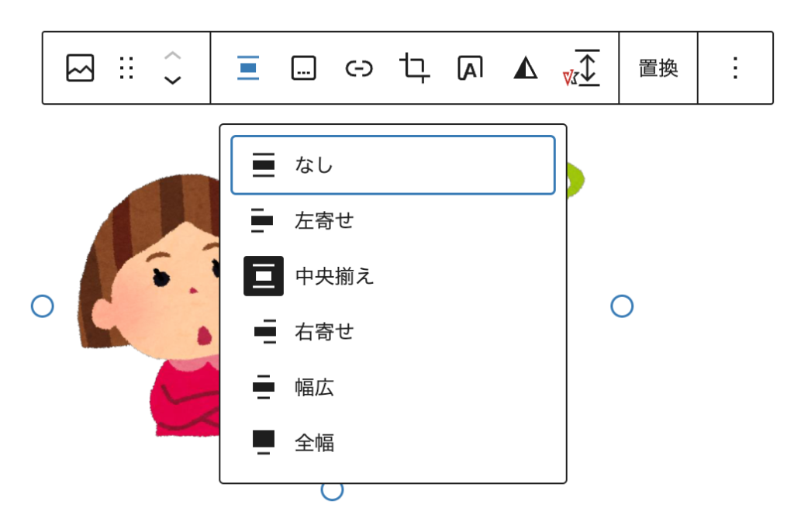This screenshot has width=794, height=532.
Task: Select the crop tool icon
Action: 415,68
